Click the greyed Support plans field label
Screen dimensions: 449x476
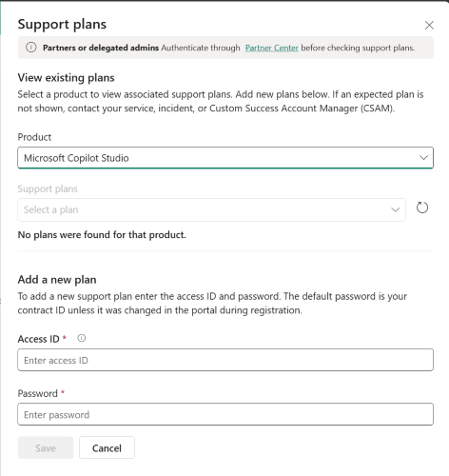48,188
